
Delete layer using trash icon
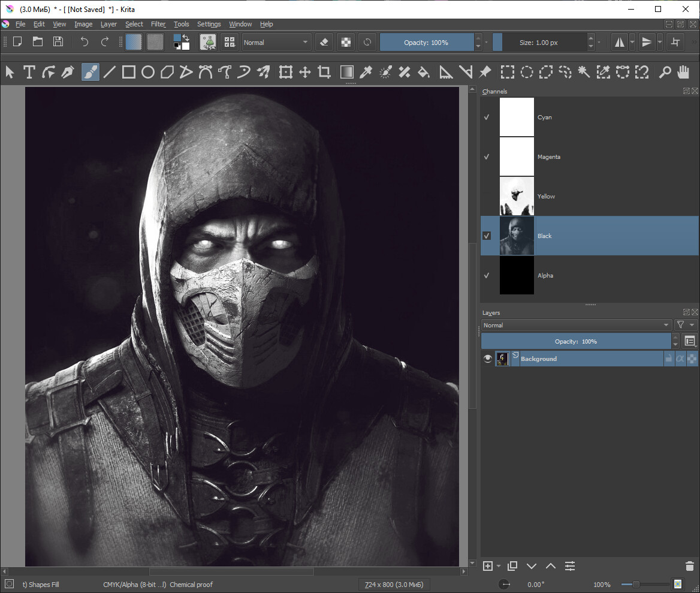click(x=689, y=566)
